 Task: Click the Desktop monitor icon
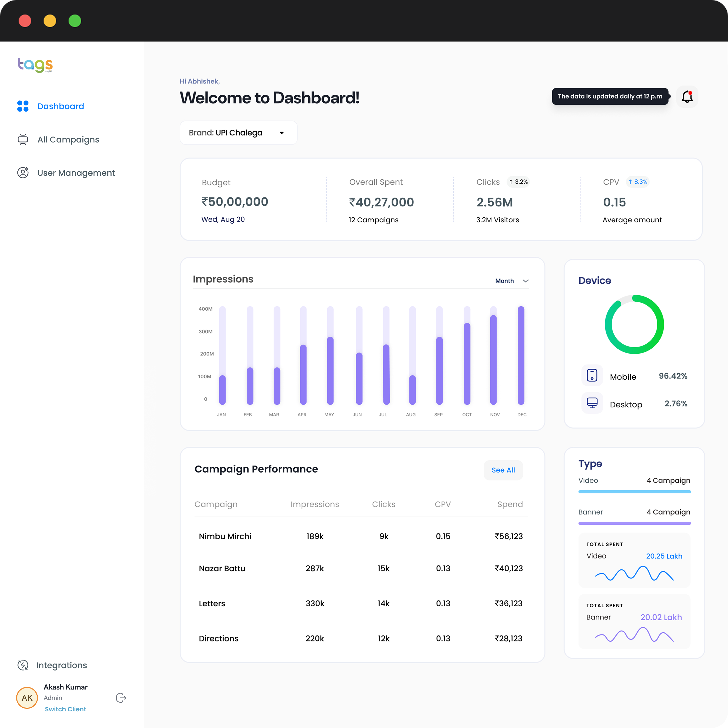coord(592,403)
